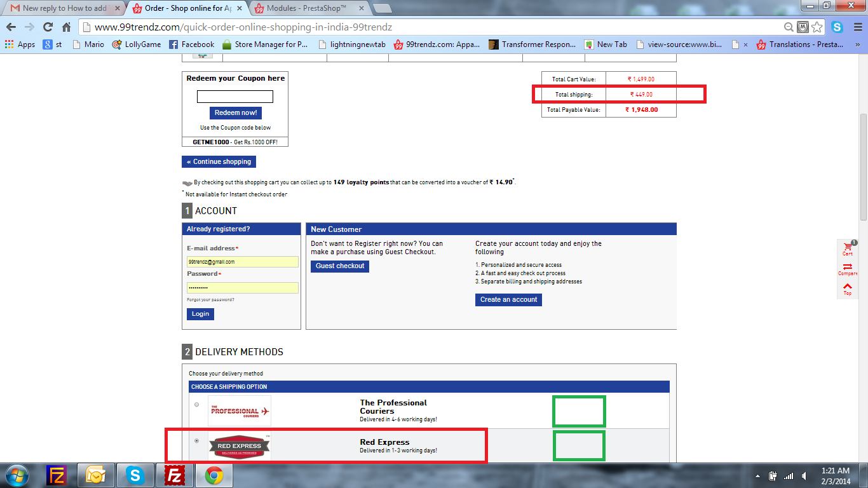Click the 'st' Google bookmark
The image size is (868, 488).
click(x=53, y=44)
